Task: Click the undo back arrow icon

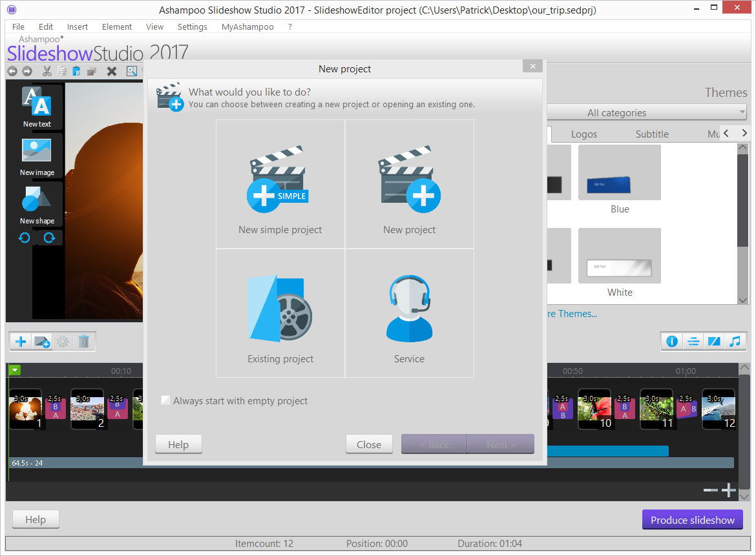Action: (x=12, y=71)
